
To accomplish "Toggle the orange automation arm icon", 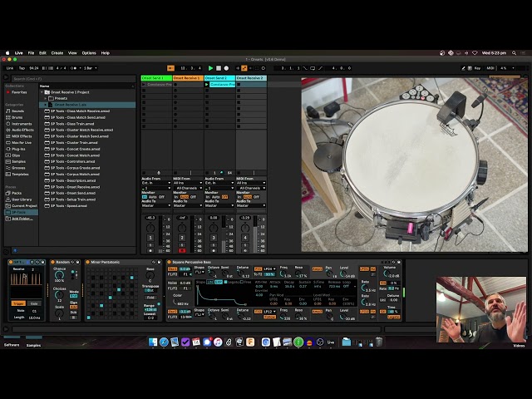I will 244,68.
